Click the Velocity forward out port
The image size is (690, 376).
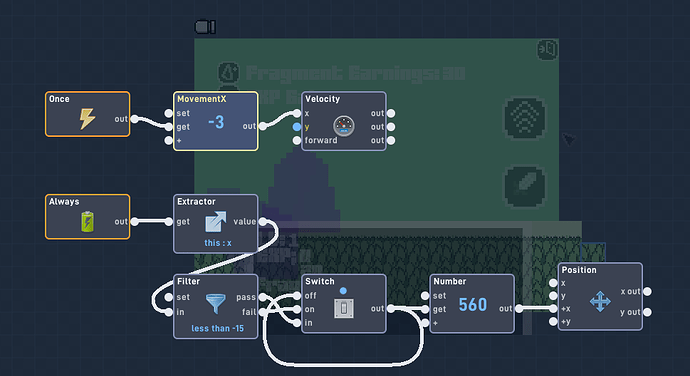pos(391,140)
